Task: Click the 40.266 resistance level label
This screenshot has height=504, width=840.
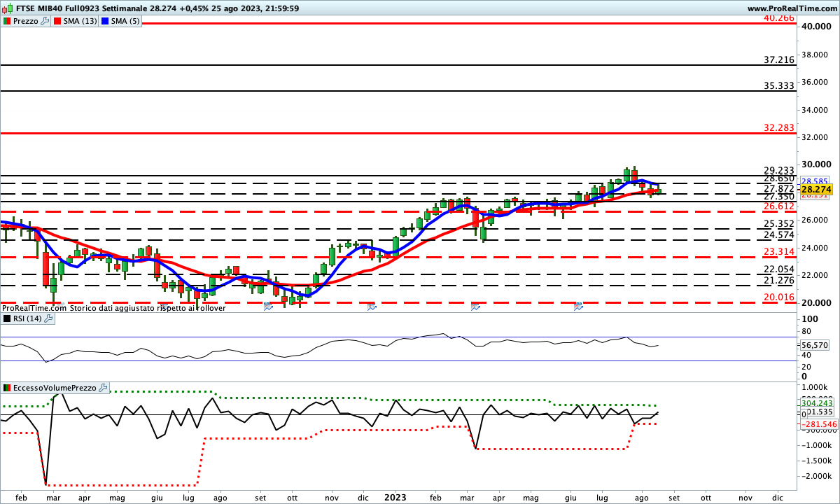Action: pos(779,17)
